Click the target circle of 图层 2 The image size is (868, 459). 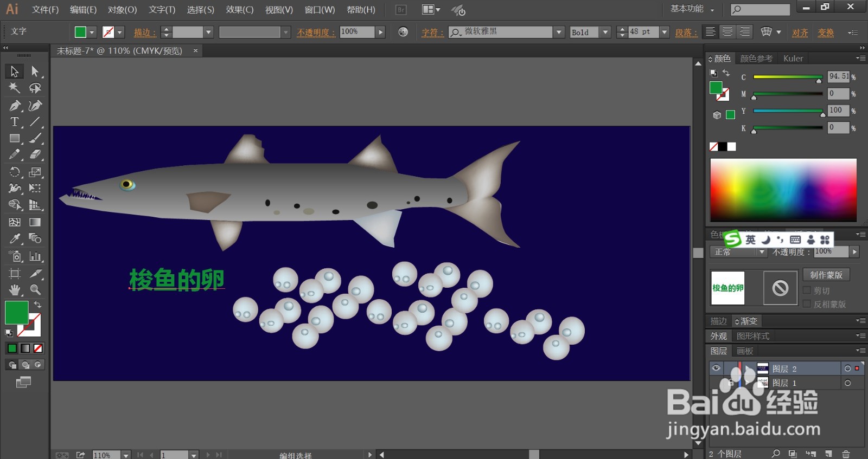coord(847,369)
